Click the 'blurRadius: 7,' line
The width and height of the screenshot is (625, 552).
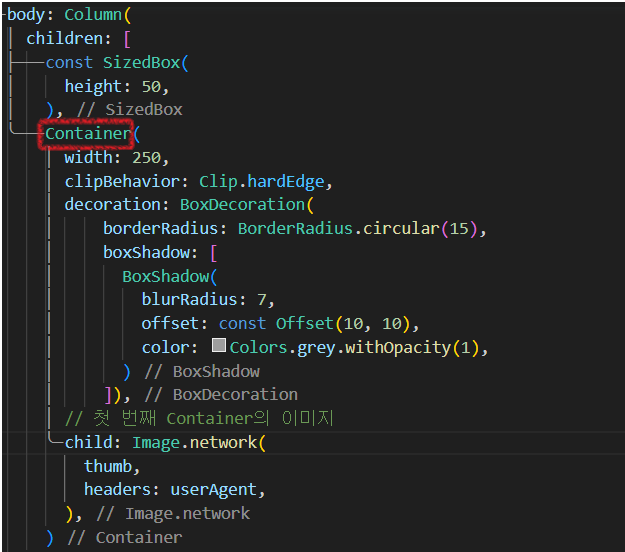pyautogui.click(x=208, y=300)
